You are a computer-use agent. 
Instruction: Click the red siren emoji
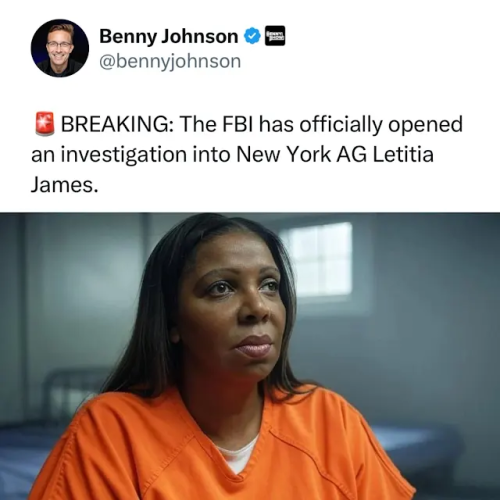pos(45,124)
